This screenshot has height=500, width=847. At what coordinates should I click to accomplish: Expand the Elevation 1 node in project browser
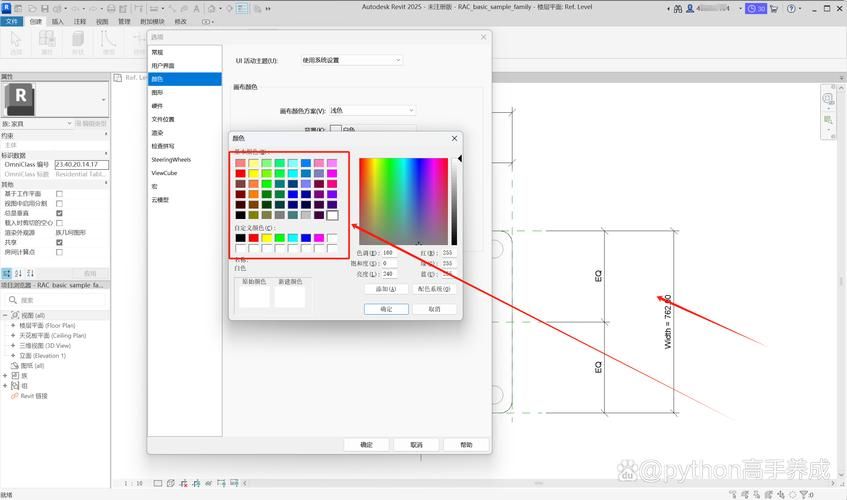(13, 356)
